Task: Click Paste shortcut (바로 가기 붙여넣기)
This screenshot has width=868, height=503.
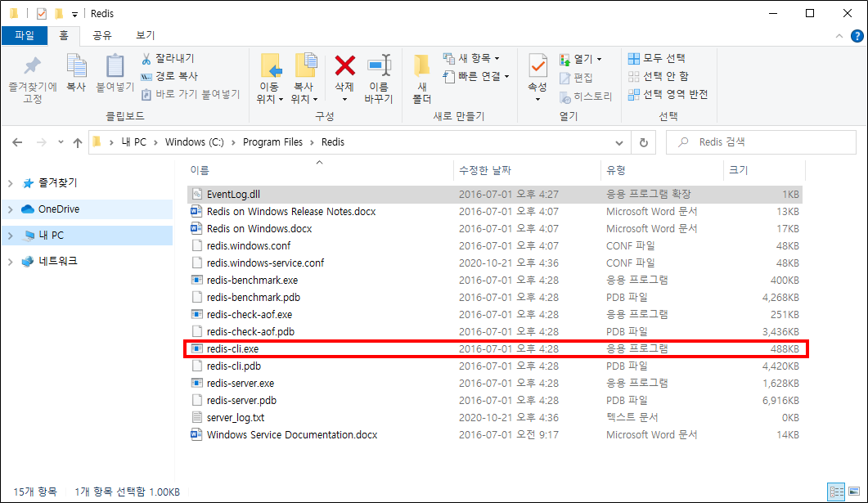Action: pyautogui.click(x=191, y=95)
